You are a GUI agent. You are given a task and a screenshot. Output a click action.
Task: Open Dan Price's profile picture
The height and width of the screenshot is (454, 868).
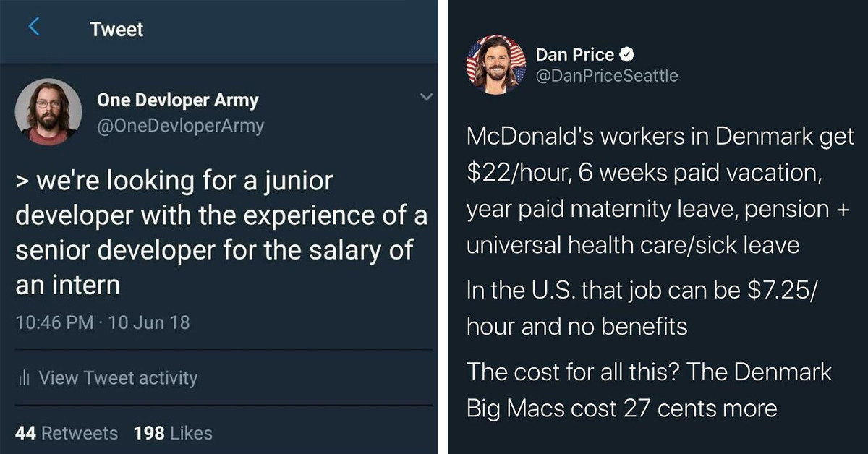point(496,64)
